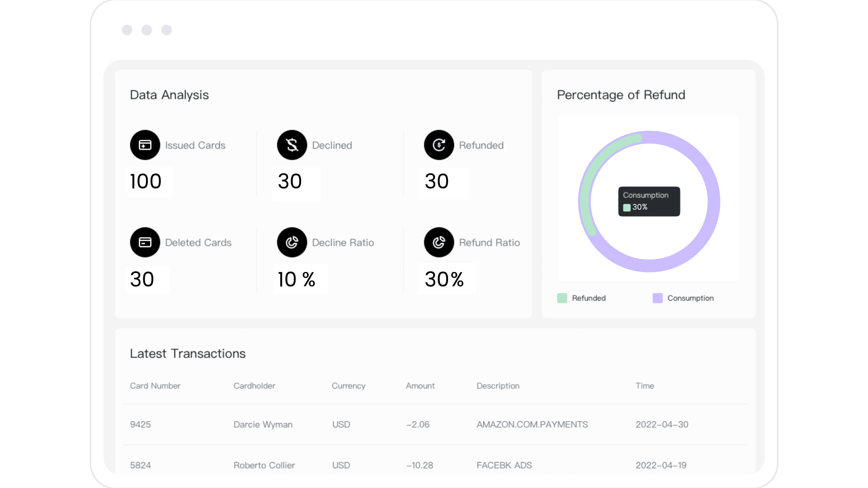Click the third gray window dot

[167, 30]
